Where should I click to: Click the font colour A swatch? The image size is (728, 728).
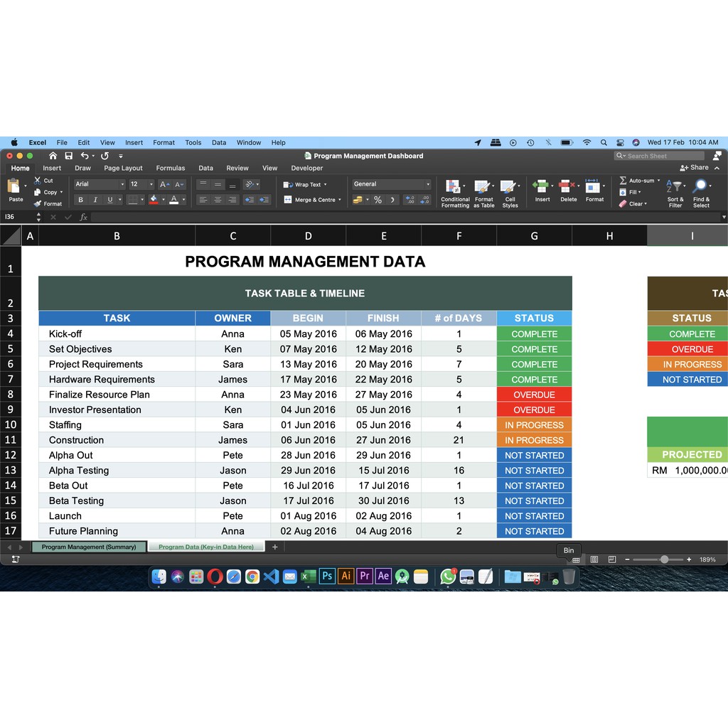coord(174,200)
